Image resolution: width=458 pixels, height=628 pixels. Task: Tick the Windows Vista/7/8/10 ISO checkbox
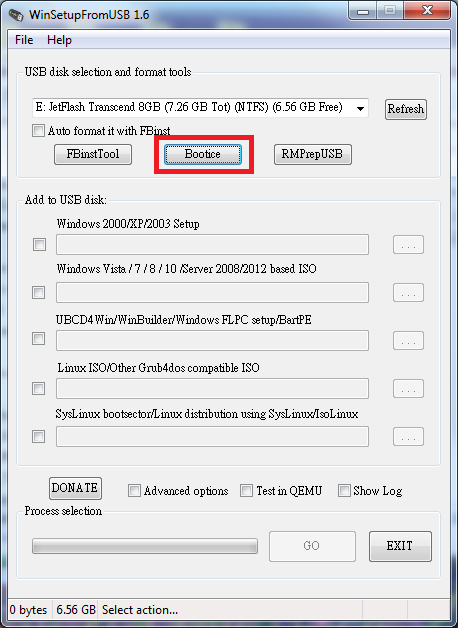tap(38, 292)
